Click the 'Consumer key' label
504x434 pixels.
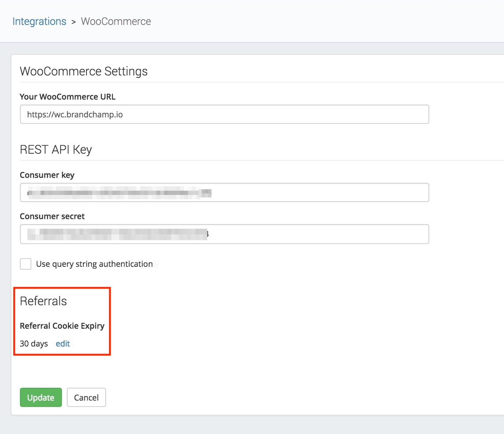(47, 175)
